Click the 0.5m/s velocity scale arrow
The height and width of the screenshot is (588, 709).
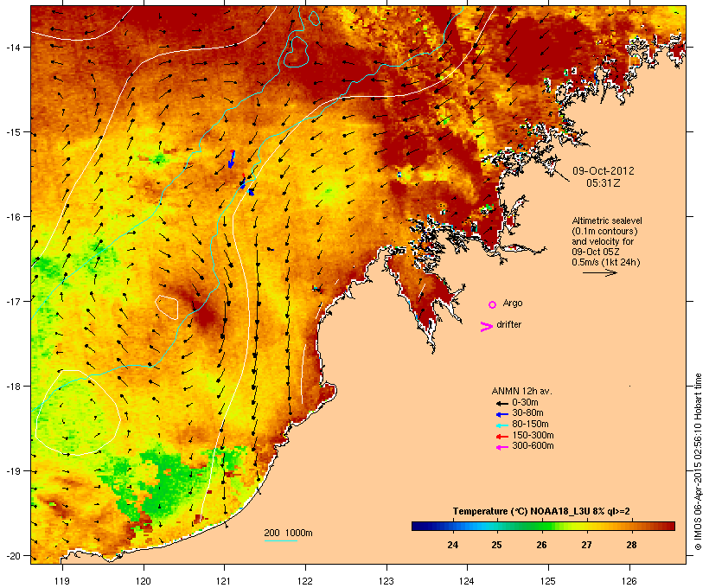point(599,272)
